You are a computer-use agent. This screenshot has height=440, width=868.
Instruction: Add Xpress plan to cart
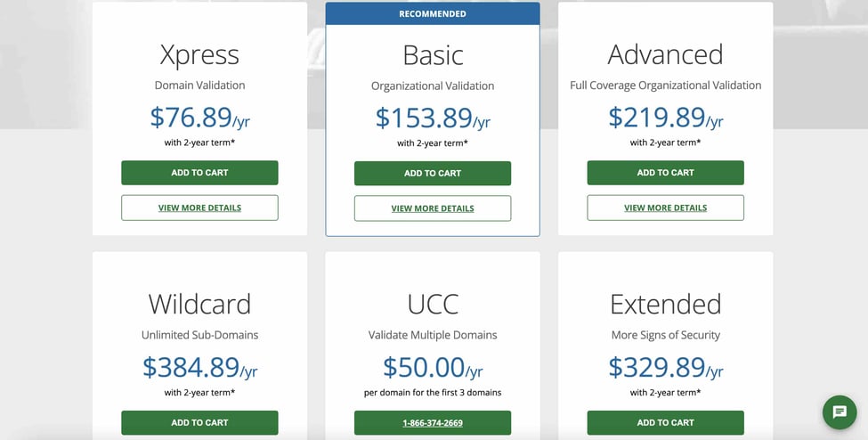[x=199, y=173]
